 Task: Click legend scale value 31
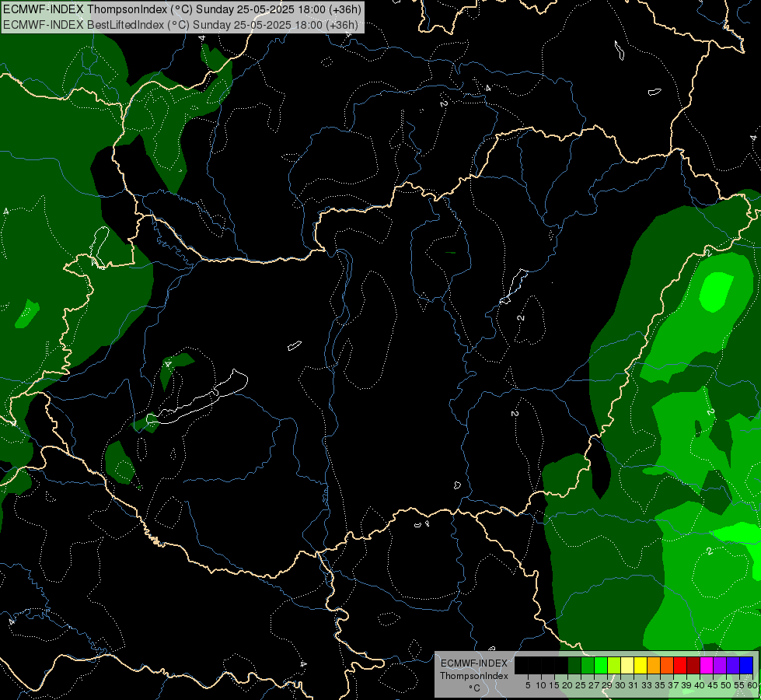[x=634, y=685]
